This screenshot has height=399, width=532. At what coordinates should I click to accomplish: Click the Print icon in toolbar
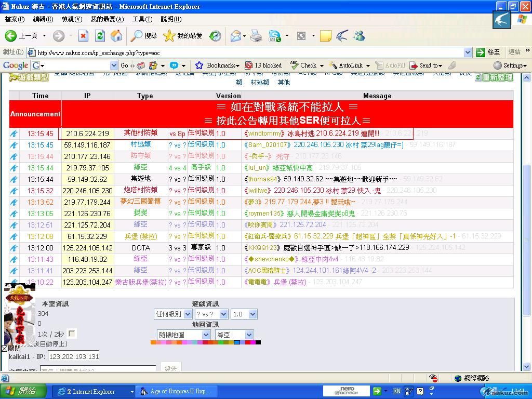256,36
